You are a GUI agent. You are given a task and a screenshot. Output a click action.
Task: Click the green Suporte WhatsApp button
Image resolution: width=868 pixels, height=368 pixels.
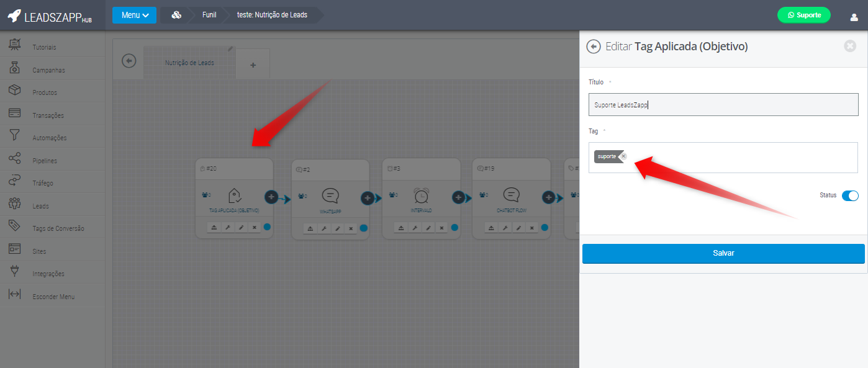(803, 15)
